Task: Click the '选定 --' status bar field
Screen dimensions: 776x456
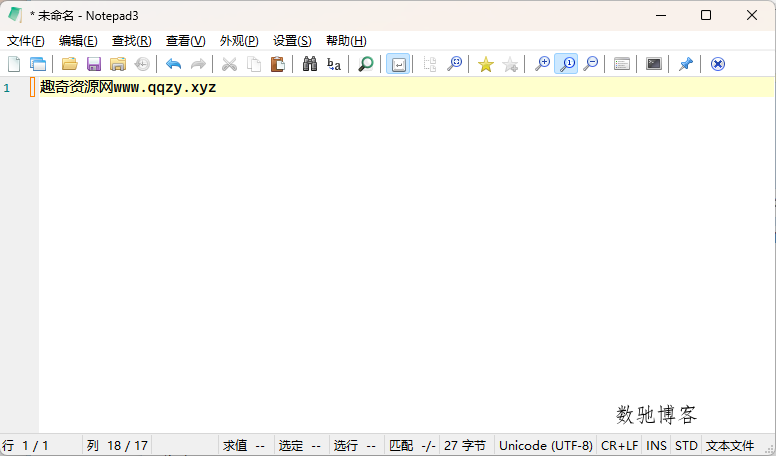Action: 300,446
